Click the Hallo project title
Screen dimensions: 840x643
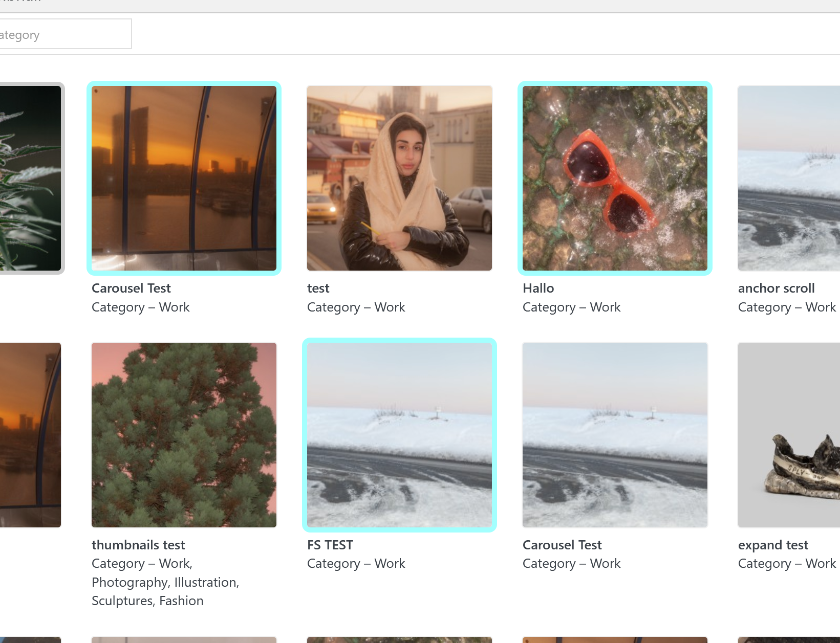(x=538, y=289)
